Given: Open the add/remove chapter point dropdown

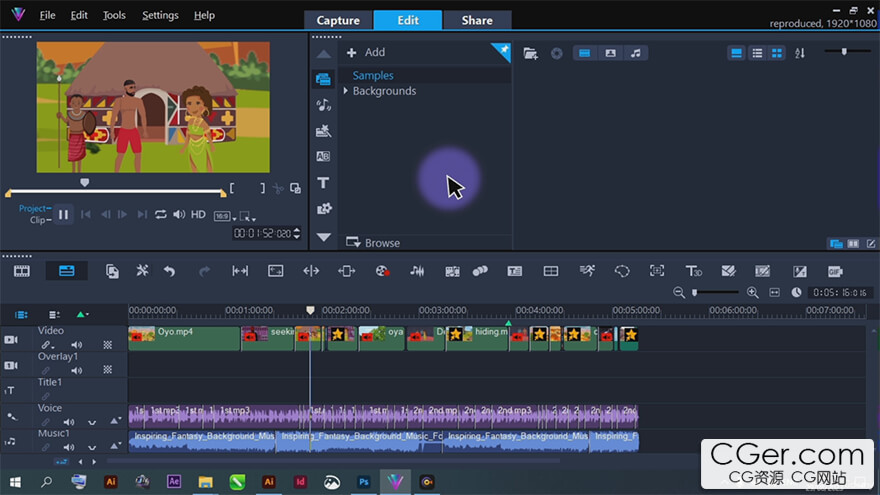Looking at the screenshot, I should click(x=82, y=315).
